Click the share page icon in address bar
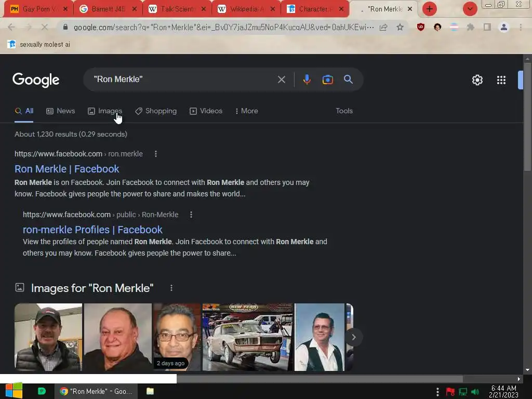The width and height of the screenshot is (532, 399). click(383, 27)
